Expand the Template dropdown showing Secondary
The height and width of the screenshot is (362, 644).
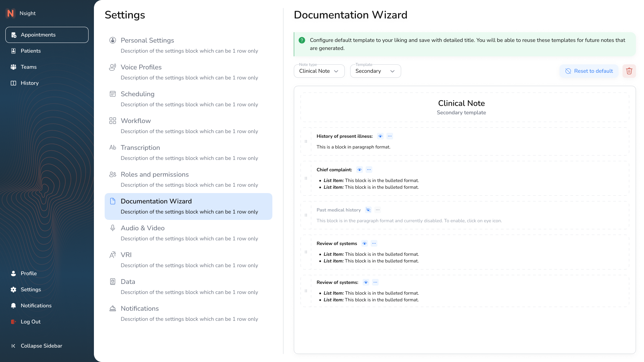click(375, 71)
